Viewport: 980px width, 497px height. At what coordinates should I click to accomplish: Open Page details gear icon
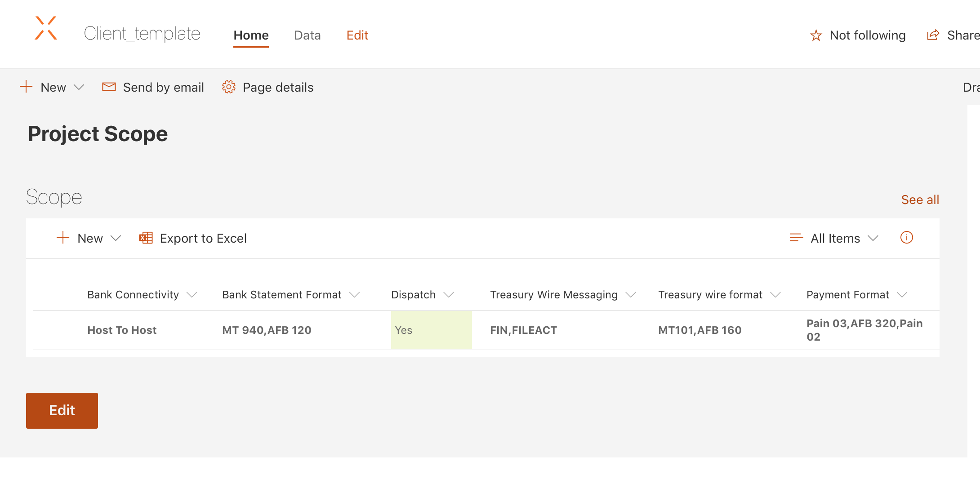(x=229, y=87)
